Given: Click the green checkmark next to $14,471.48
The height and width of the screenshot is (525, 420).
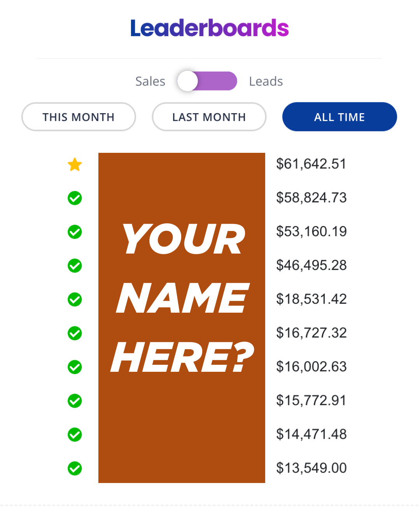Looking at the screenshot, I should (75, 435).
